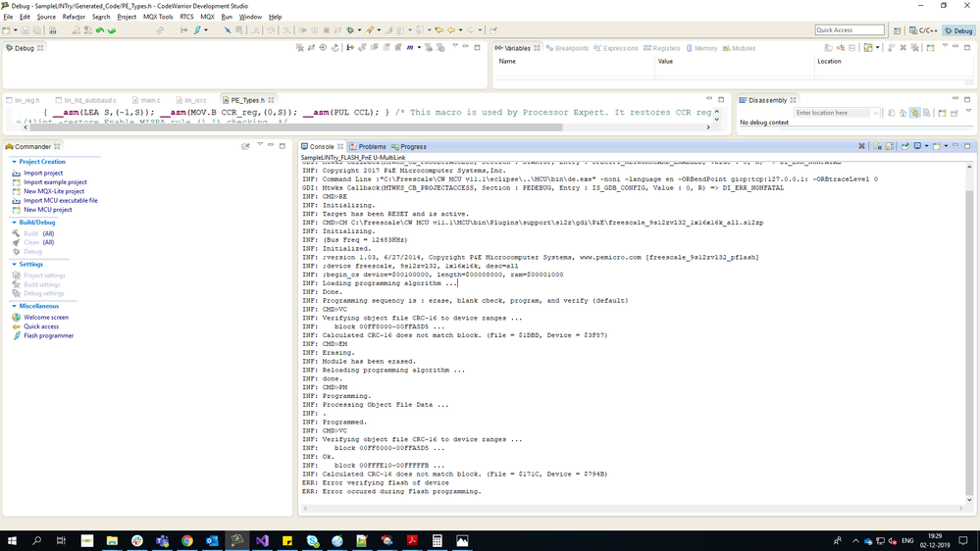Toggle Link with Active Debug Context icon
Image resolution: width=980 pixels, height=551 pixels.
point(915,113)
